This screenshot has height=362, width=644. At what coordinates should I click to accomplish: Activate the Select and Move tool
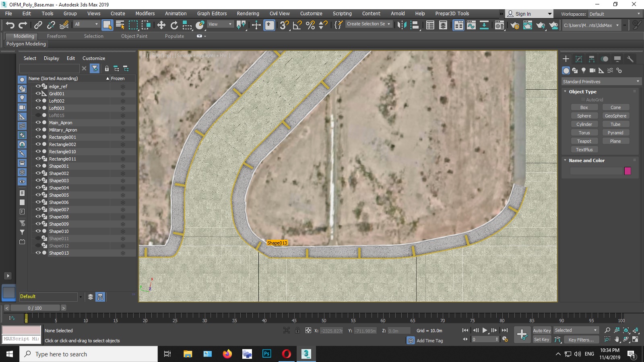point(161,25)
